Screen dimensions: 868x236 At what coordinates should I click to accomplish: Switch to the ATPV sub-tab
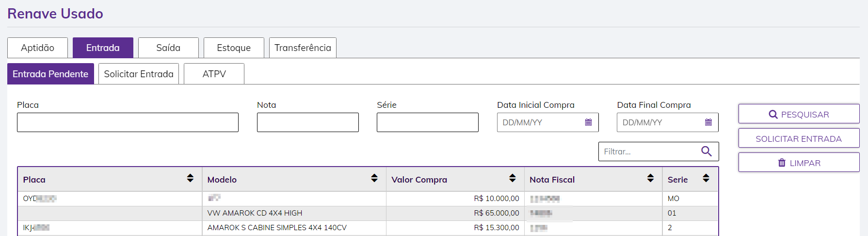pyautogui.click(x=214, y=74)
